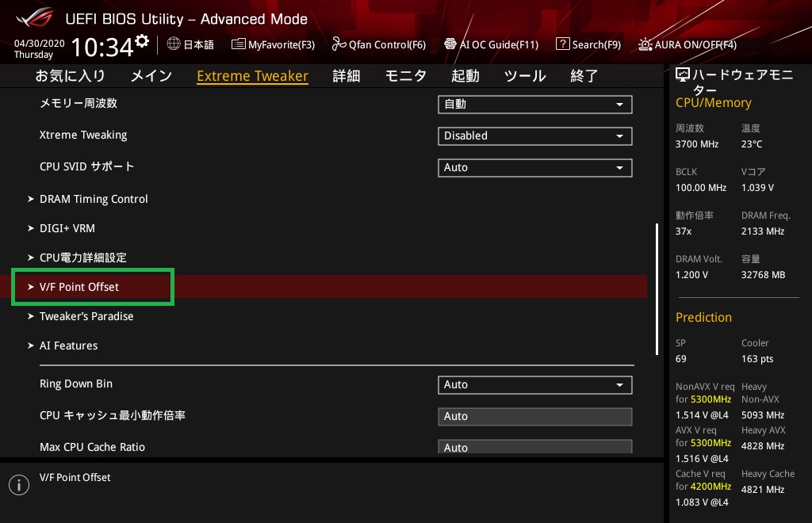This screenshot has width=812, height=523.
Task: Switch to 詳細 tab
Action: point(346,76)
